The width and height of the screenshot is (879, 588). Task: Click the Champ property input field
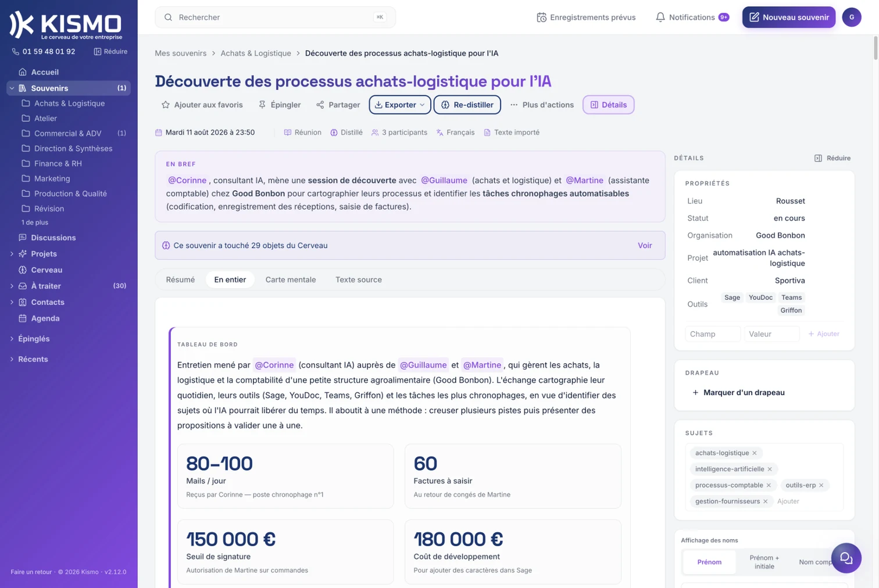[713, 334]
